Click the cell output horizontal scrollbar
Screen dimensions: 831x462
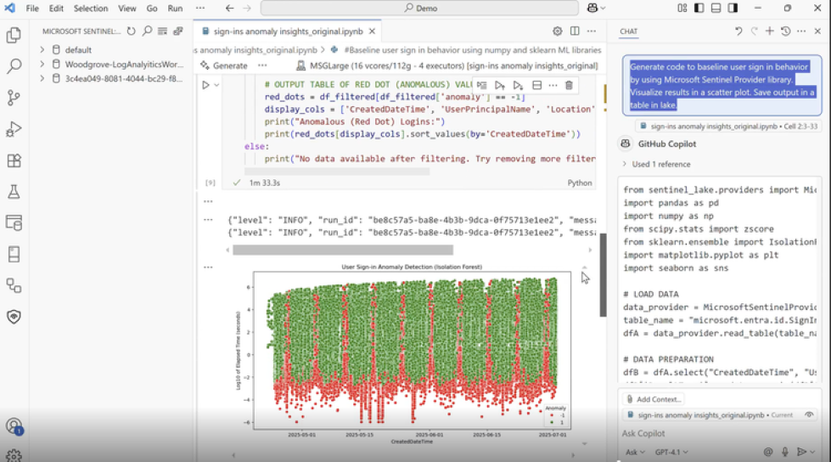[343, 250]
